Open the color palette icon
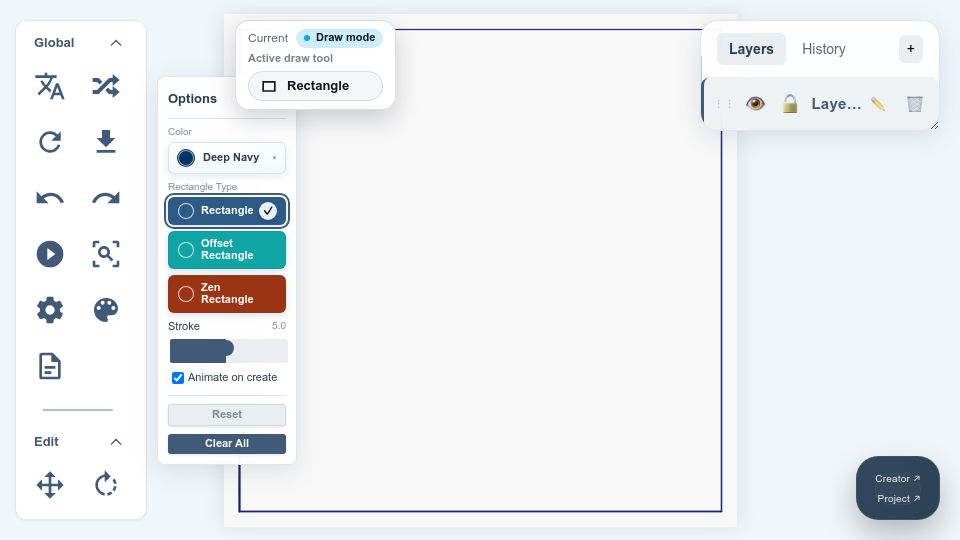Image resolution: width=960 pixels, height=540 pixels. click(106, 310)
